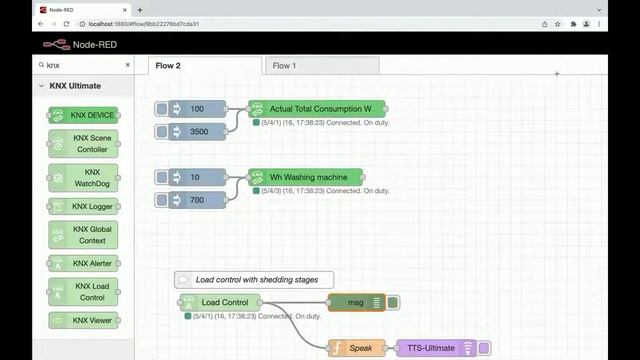640x360 pixels.
Task: Select the Wh Washing machine node
Action: coord(305,177)
